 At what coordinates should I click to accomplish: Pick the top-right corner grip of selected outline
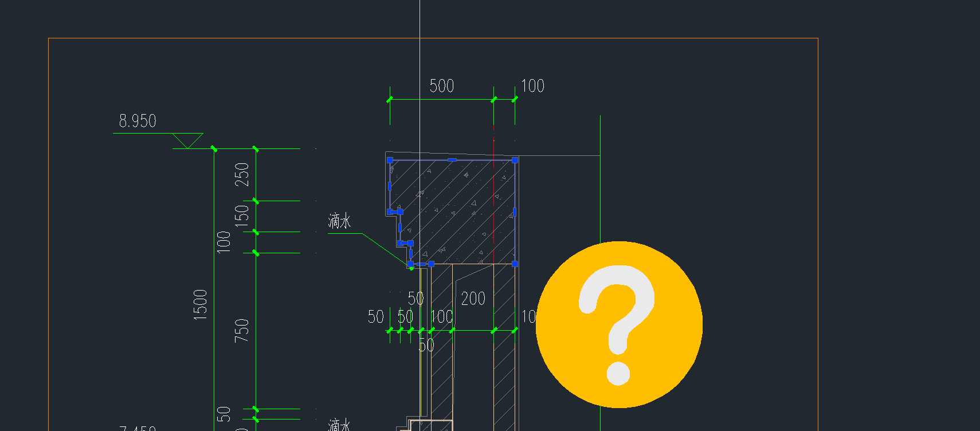point(515,160)
